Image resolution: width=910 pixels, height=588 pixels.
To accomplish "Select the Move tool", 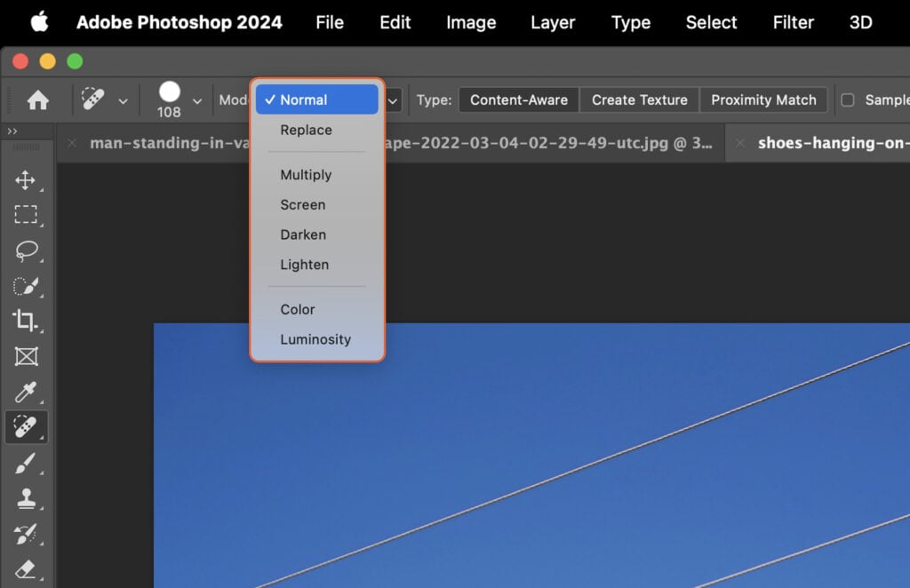I will point(27,179).
